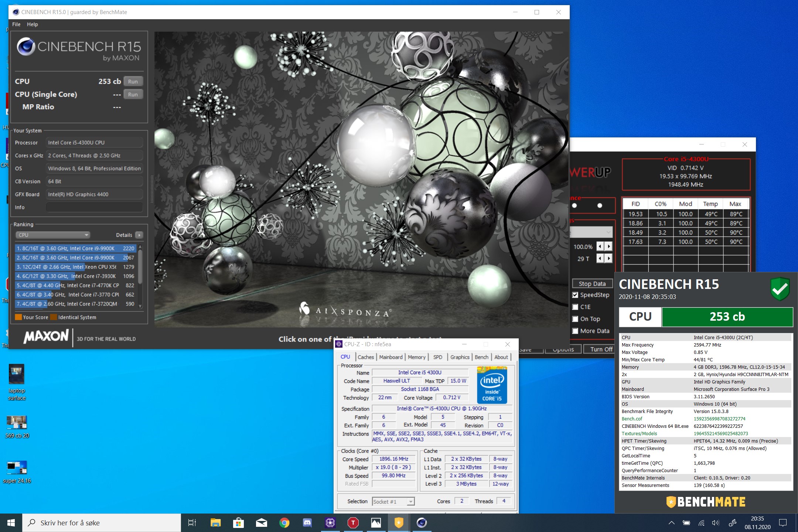Open the Windows Start menu
Viewport: 798px width, 532px height.
click(x=11, y=523)
